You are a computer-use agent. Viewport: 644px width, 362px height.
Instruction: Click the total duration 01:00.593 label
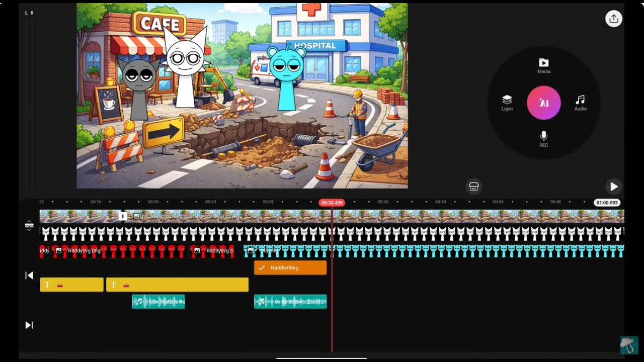tap(607, 203)
